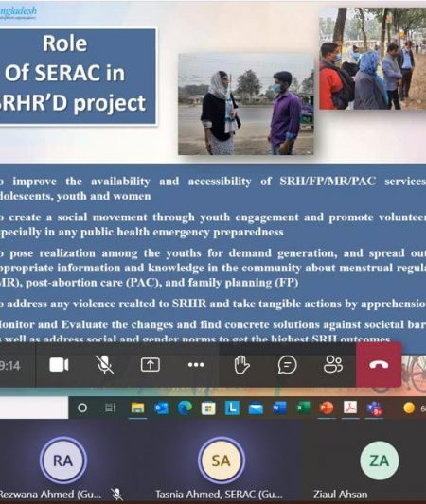426x504 pixels.
Task: Turn off the camera in Teams
Action: [x=59, y=365]
